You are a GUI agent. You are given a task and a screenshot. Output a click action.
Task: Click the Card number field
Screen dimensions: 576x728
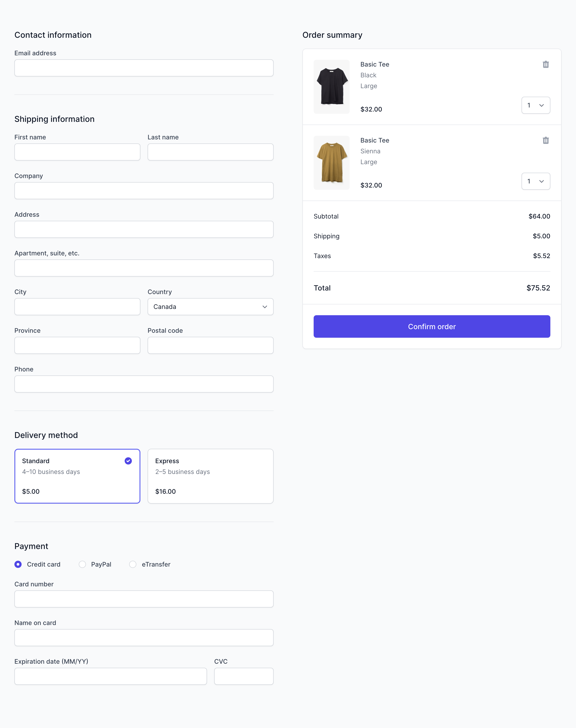[144, 599]
